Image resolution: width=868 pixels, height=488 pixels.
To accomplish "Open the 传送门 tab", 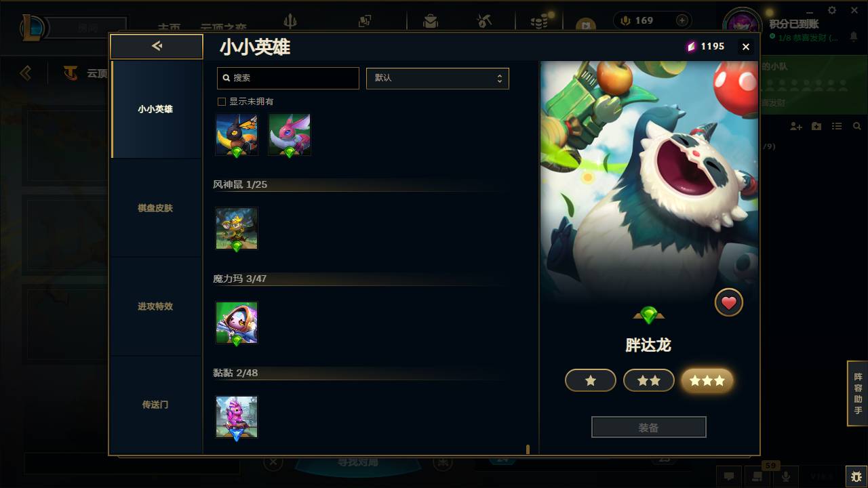I will [x=156, y=405].
